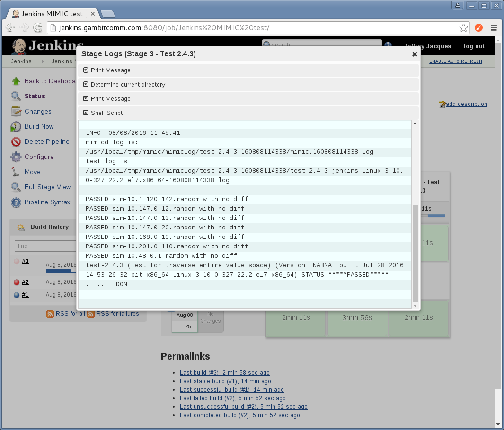Open Full Stage View link
Image resolution: width=504 pixels, height=430 pixels.
click(x=48, y=187)
